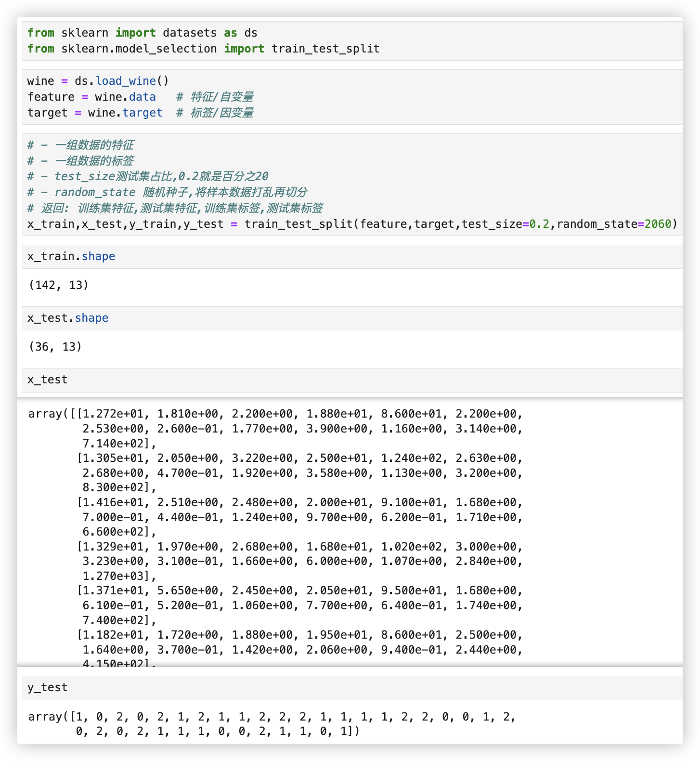Image resolution: width=700 pixels, height=761 pixels.
Task: Click the feature = wine.data line
Action: pos(91,97)
